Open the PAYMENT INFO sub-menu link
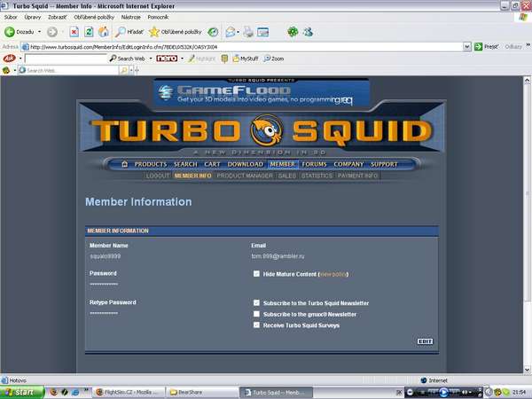The width and height of the screenshot is (532, 399). pos(357,176)
